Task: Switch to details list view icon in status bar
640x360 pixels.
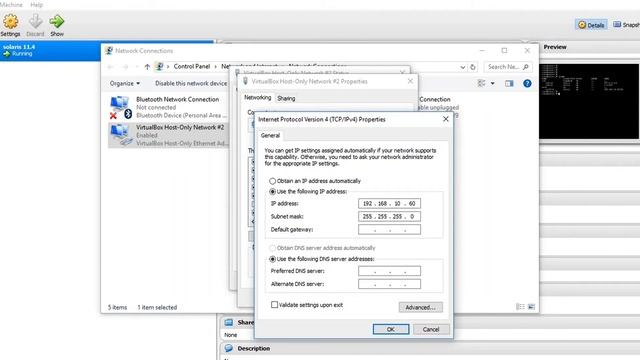Action: point(520,307)
